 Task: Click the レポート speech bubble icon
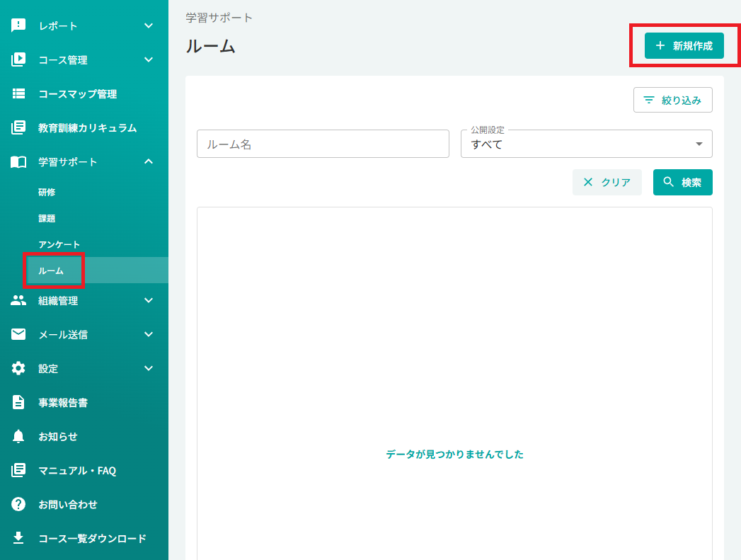click(x=18, y=25)
